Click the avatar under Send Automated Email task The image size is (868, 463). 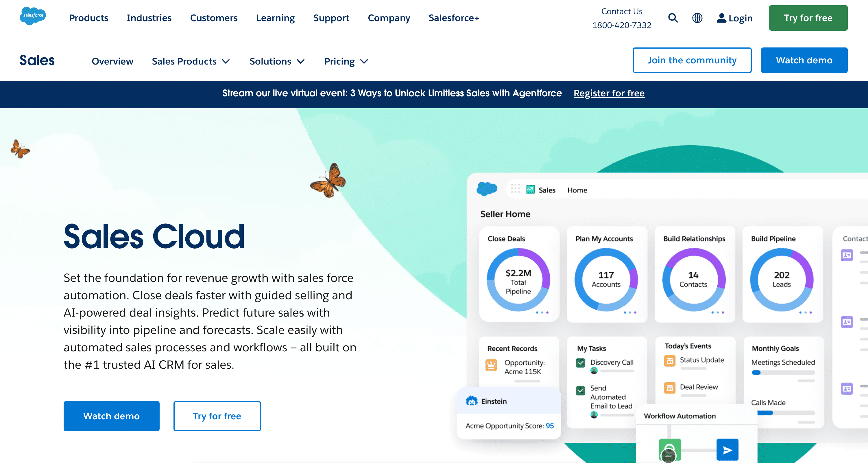(594, 415)
